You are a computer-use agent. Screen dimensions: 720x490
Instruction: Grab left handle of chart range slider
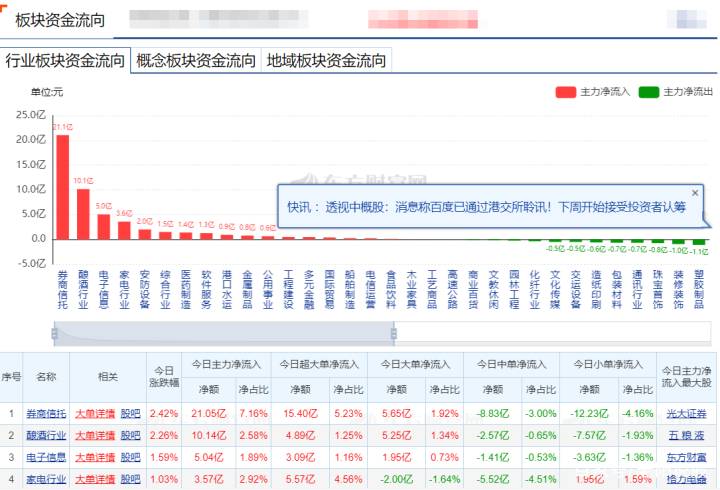coord(55,334)
